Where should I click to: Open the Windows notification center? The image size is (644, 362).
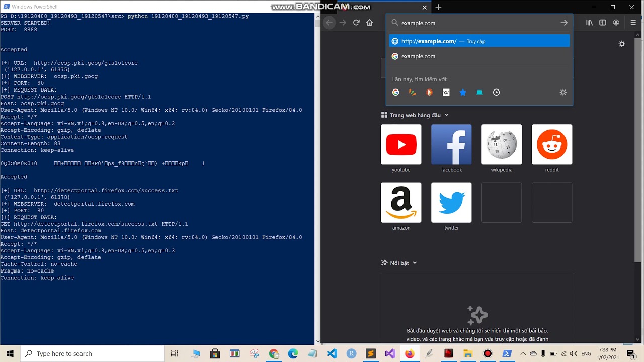click(x=630, y=353)
